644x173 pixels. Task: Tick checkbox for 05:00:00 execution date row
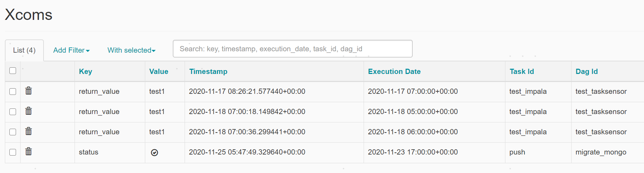pyautogui.click(x=13, y=112)
